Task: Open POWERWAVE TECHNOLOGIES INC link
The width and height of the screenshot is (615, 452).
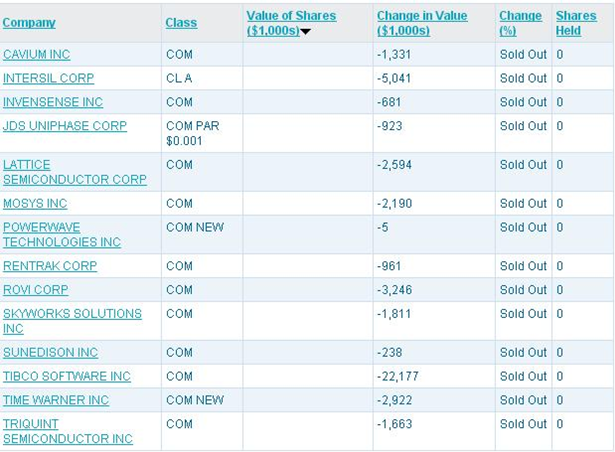Action: [x=62, y=235]
